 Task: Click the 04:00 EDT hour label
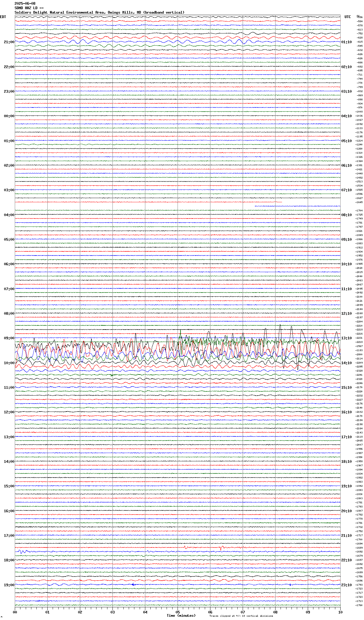click(9, 215)
